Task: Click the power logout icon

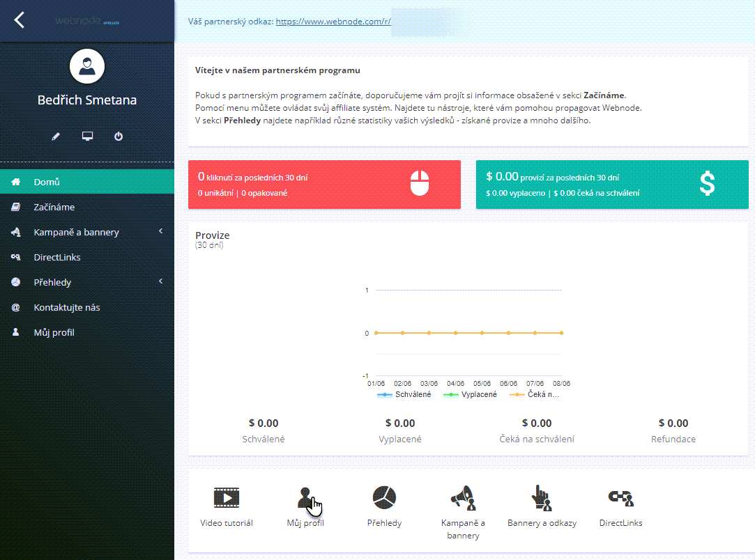Action: [119, 137]
